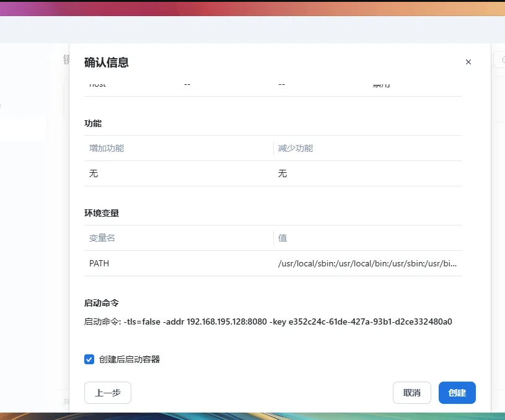
Task: Select the 减少功能 column header
Action: [296, 148]
